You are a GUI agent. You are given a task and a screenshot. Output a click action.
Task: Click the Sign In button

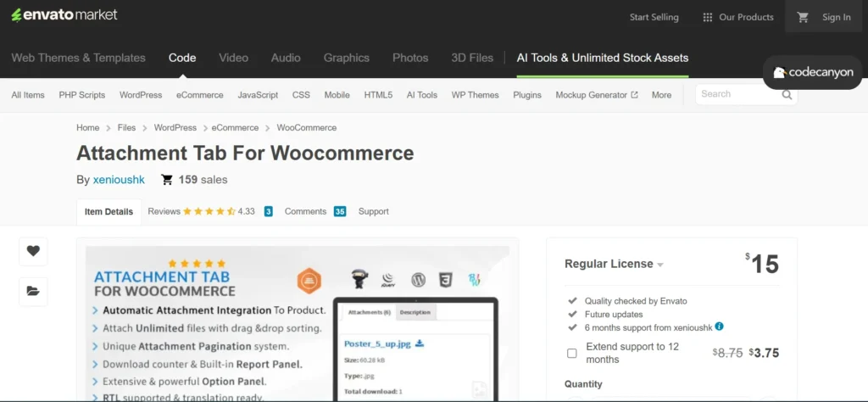click(836, 17)
